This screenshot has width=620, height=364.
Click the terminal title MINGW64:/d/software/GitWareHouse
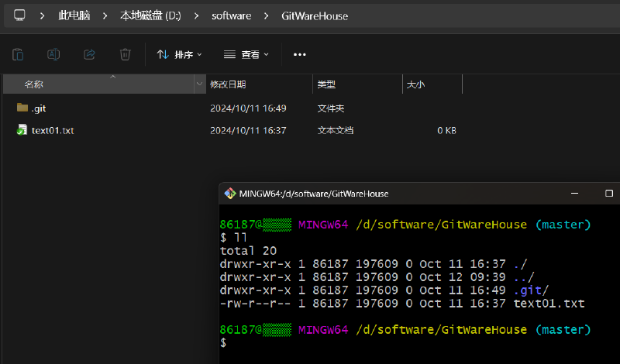314,194
